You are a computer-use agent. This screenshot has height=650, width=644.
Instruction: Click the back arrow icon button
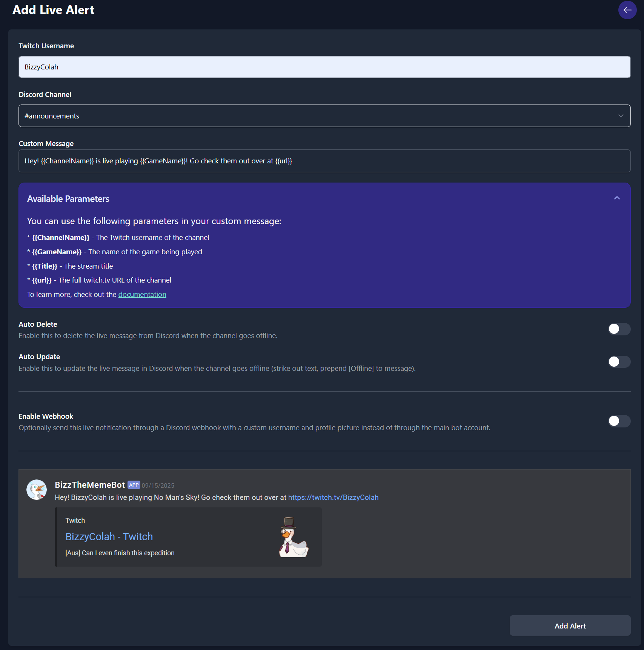pyautogui.click(x=627, y=10)
